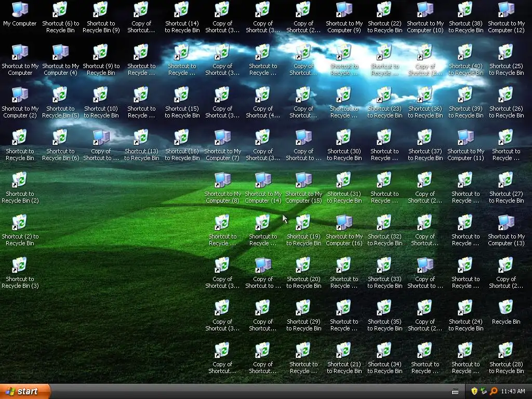The height and width of the screenshot is (399, 532).
Task: Select Shortcut (35) to Recycle Bin
Action: tap(385, 315)
